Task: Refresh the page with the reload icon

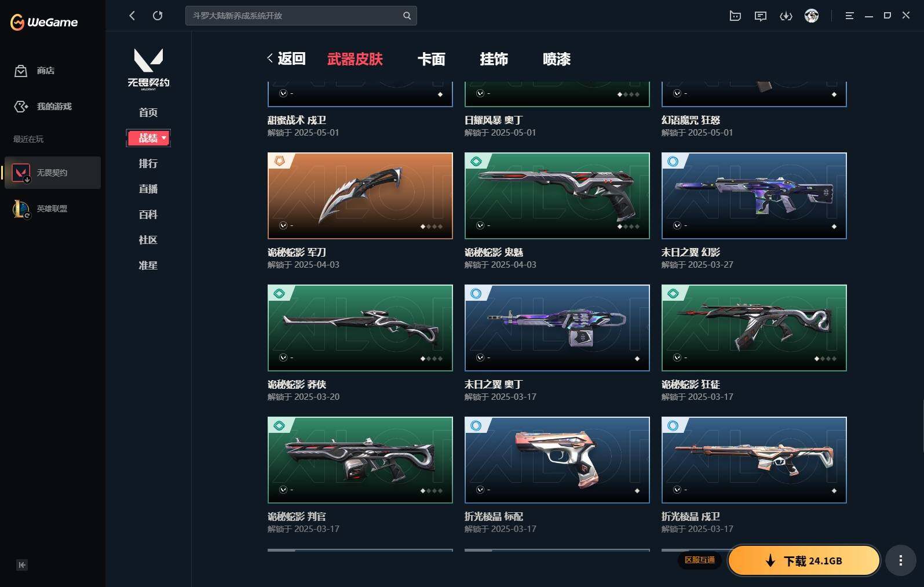Action: click(158, 16)
